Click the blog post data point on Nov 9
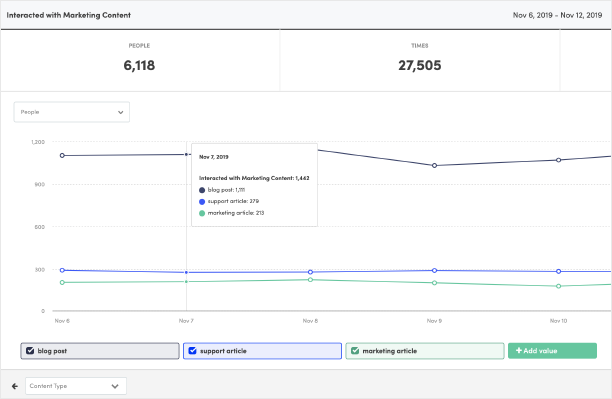The height and width of the screenshot is (399, 612). click(x=434, y=166)
